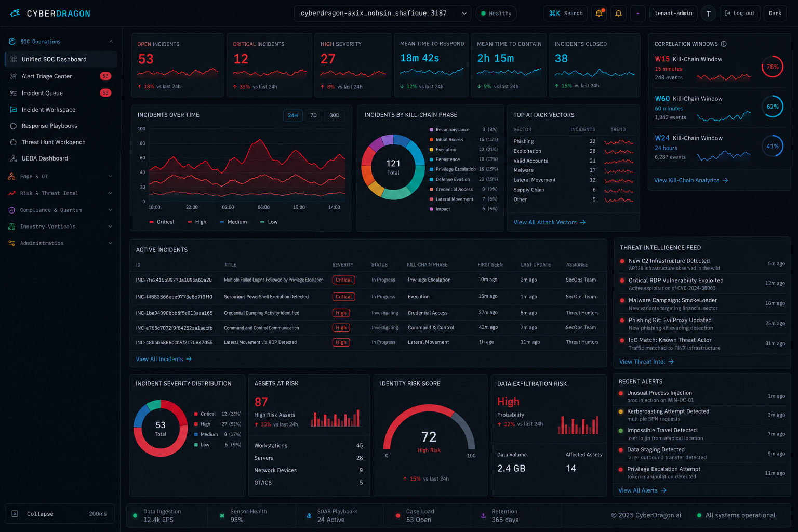Collapse the SOC Operations section
The image size is (798, 532).
click(111, 42)
